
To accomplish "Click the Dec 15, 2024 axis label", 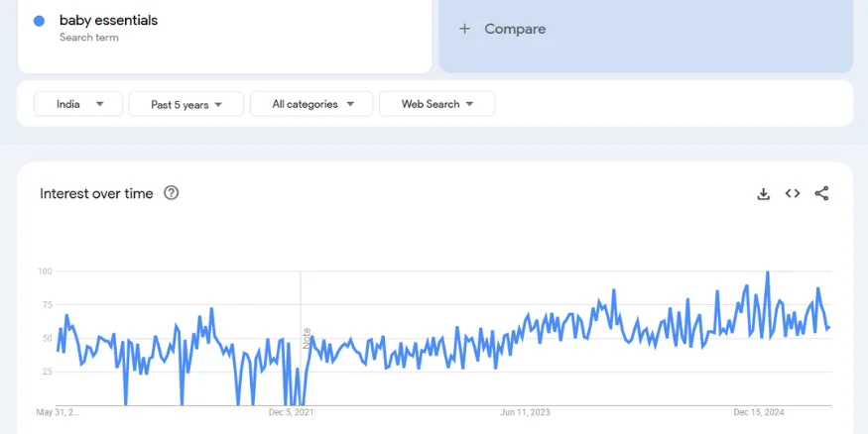I will click(759, 412).
